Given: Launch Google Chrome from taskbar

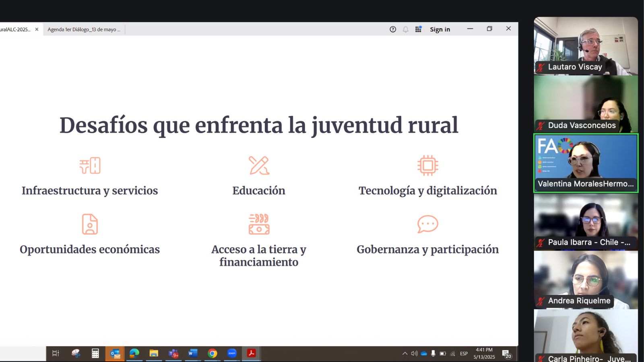Looking at the screenshot, I should tap(213, 353).
